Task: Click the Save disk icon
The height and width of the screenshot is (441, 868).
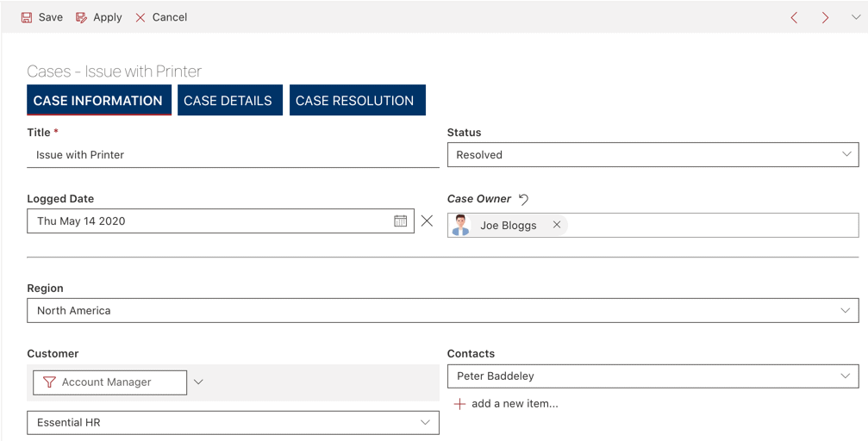Action: 27,17
